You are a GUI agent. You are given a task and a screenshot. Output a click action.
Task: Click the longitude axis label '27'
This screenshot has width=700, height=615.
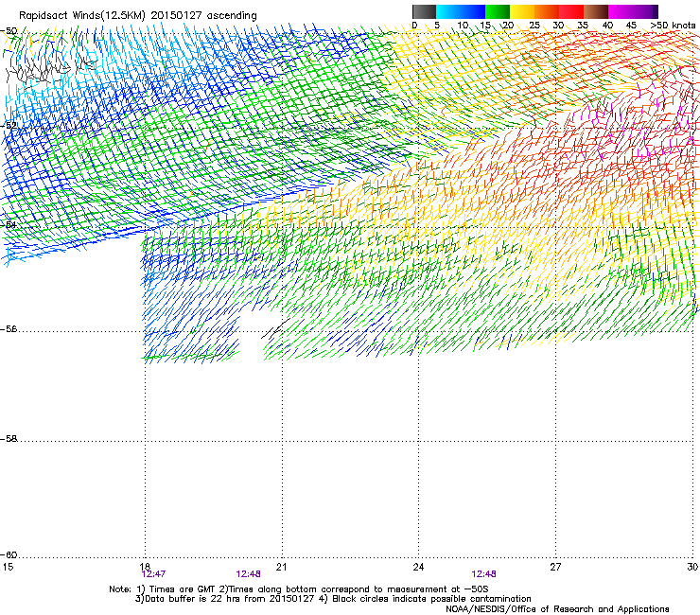[x=555, y=567]
